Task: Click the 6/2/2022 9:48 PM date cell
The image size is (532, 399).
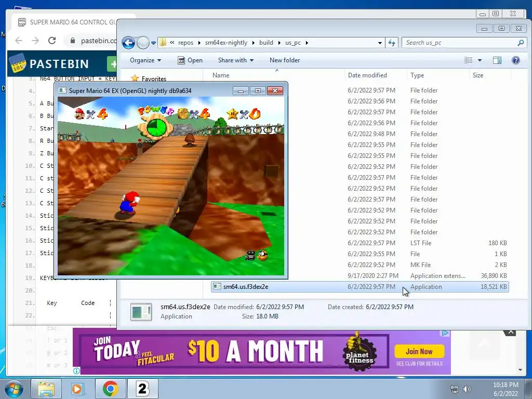Action: coord(371,134)
